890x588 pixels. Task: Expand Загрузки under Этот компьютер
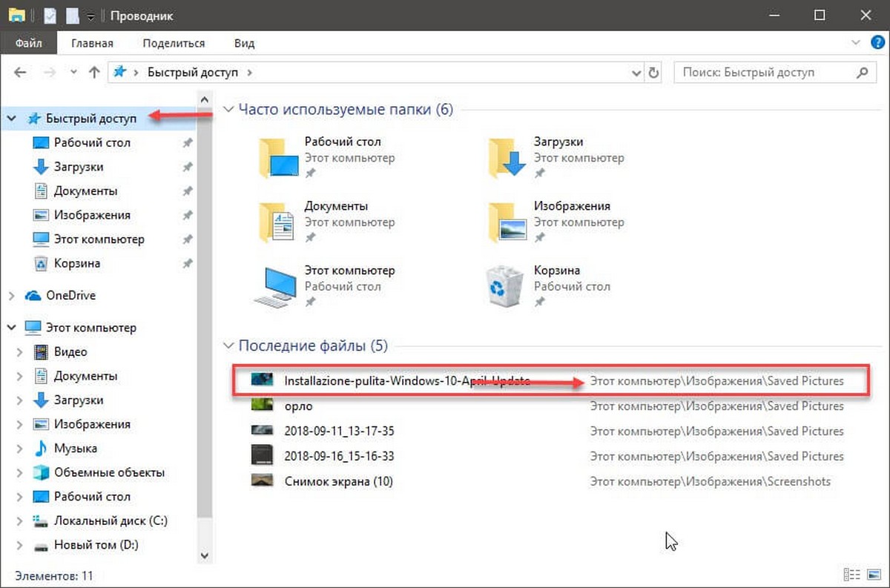(21, 400)
